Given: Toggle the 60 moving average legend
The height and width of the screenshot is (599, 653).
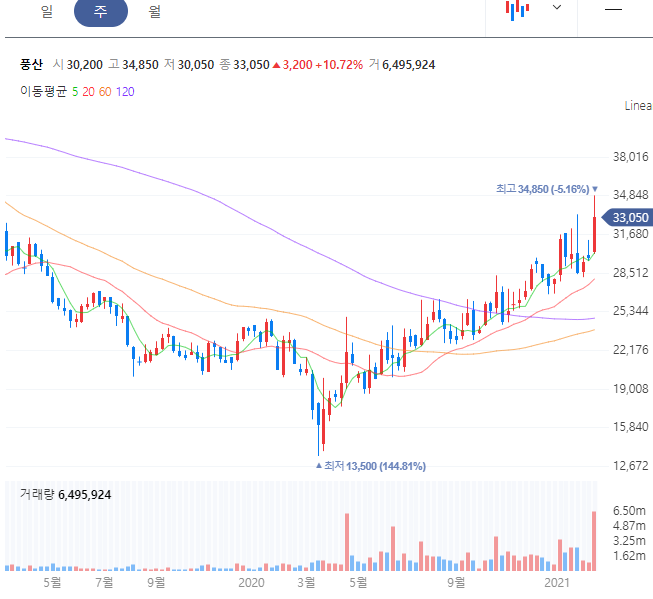Looking at the screenshot, I should (105, 92).
